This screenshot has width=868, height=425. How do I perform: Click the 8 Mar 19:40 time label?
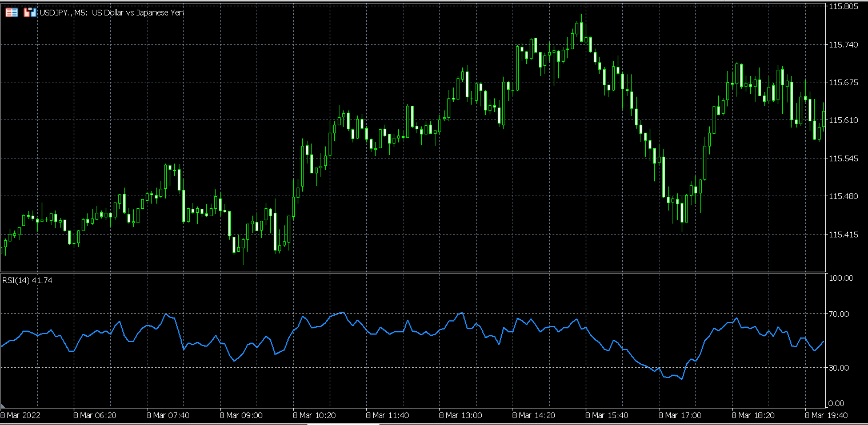(826, 415)
